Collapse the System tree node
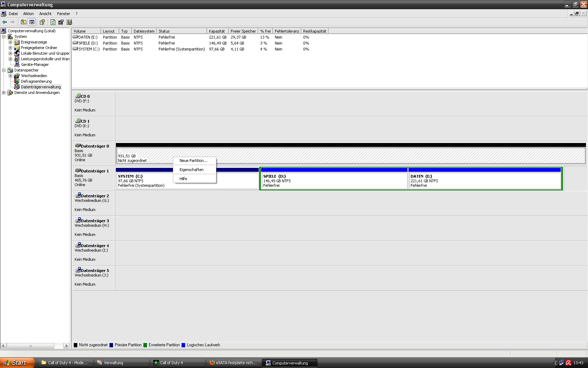The image size is (588, 368). coord(4,36)
